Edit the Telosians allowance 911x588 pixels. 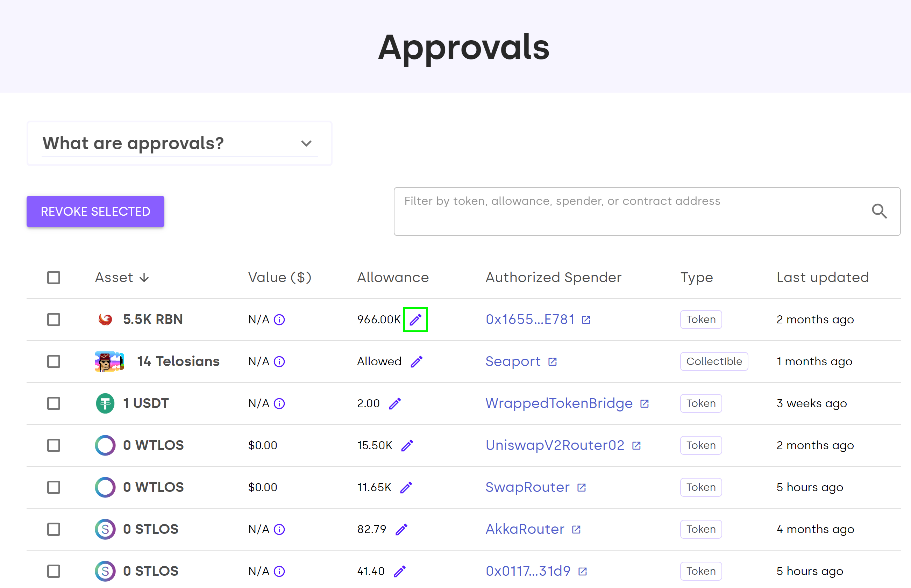click(417, 361)
